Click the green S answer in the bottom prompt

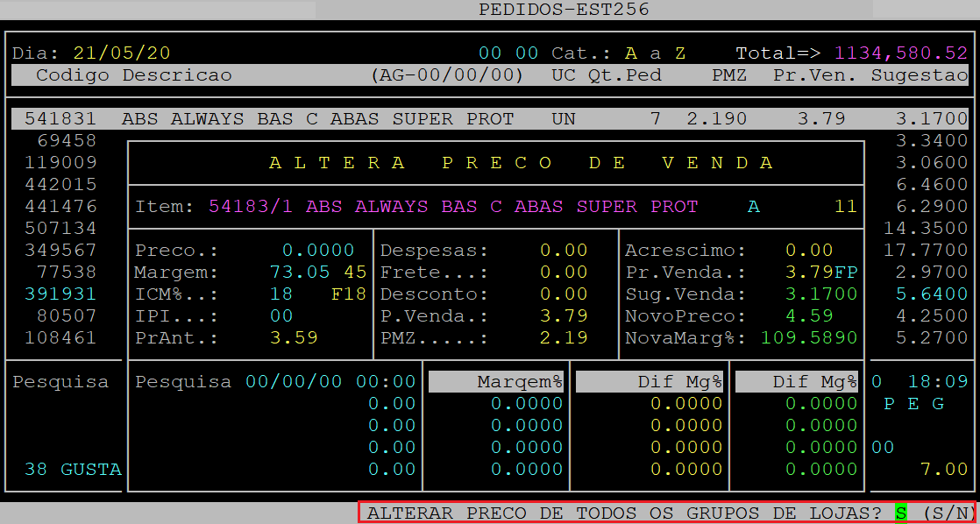[x=900, y=513]
